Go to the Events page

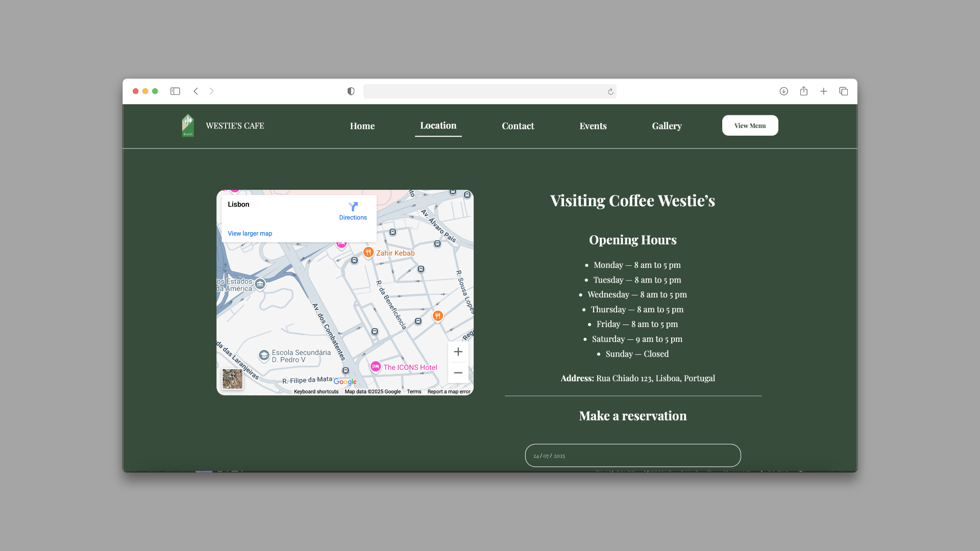(x=593, y=126)
